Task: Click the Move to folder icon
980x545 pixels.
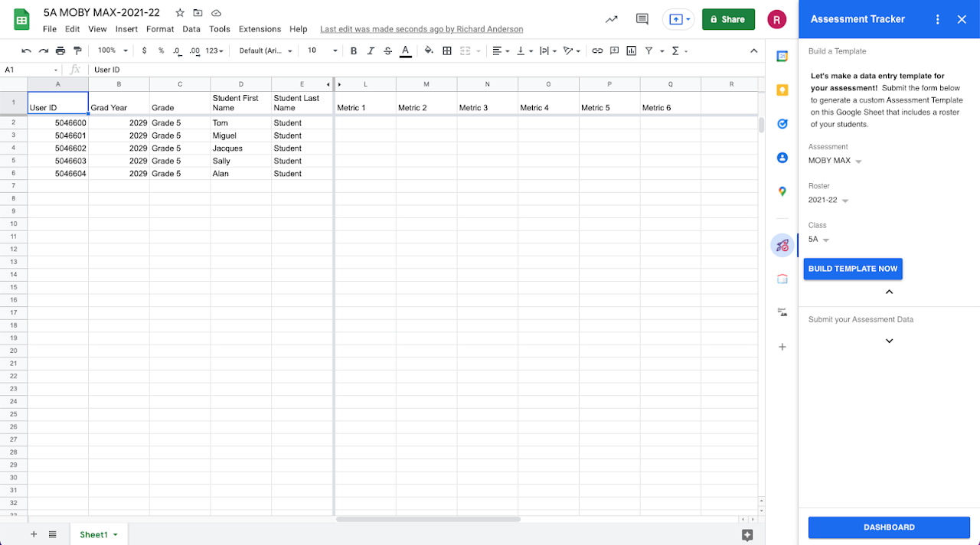Action: pyautogui.click(x=198, y=13)
